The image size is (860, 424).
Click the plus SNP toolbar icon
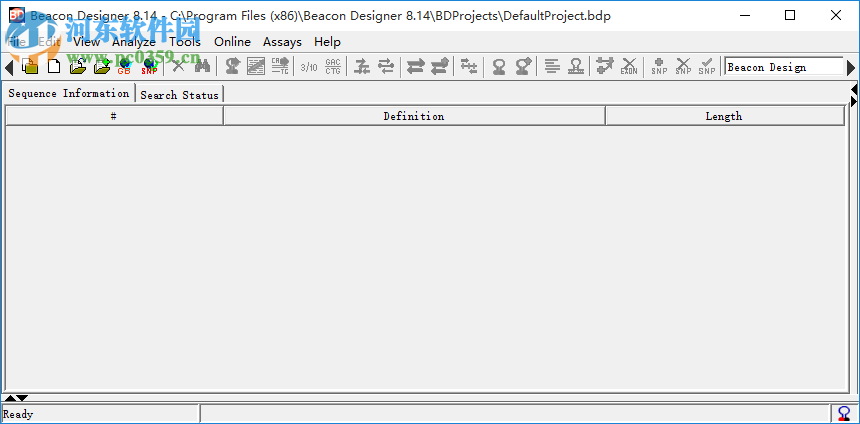tap(659, 66)
